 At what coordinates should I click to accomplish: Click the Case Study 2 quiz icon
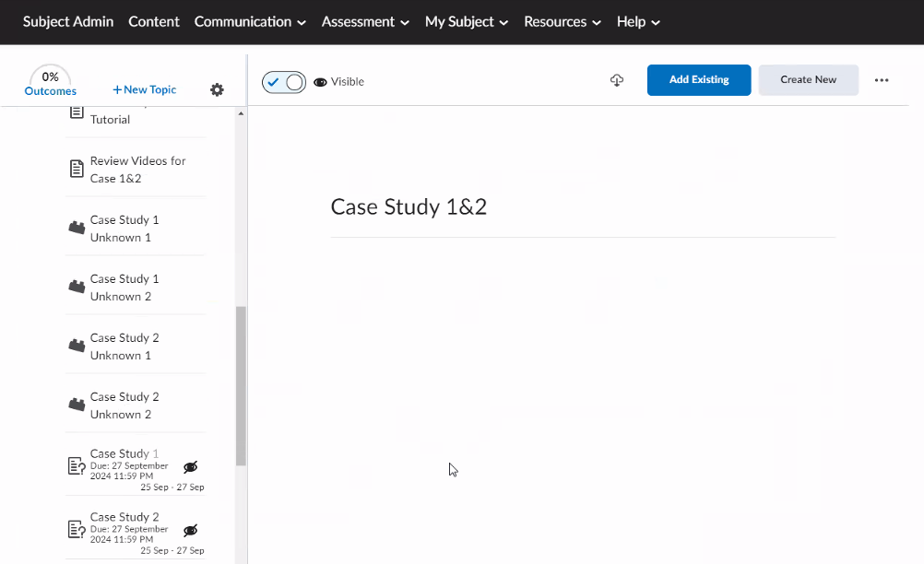(77, 529)
